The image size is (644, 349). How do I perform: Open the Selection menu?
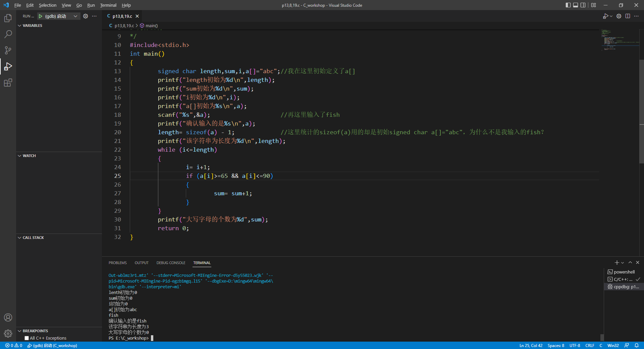pos(48,5)
